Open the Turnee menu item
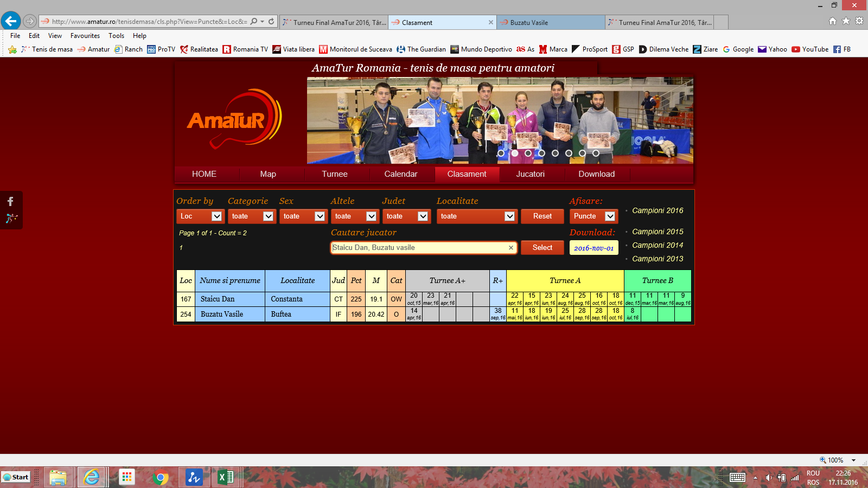868x488 pixels. (x=335, y=174)
